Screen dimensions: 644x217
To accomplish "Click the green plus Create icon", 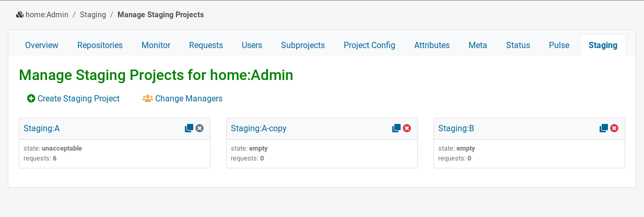I will click(x=31, y=98).
